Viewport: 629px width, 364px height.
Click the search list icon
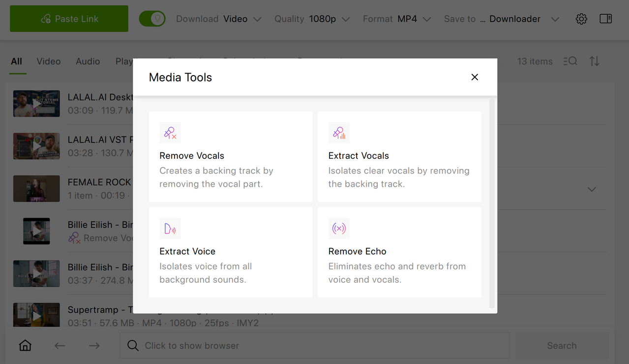coord(570,61)
